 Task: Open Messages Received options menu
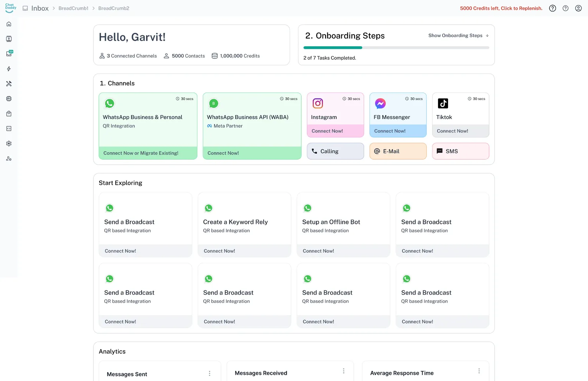[343, 371]
